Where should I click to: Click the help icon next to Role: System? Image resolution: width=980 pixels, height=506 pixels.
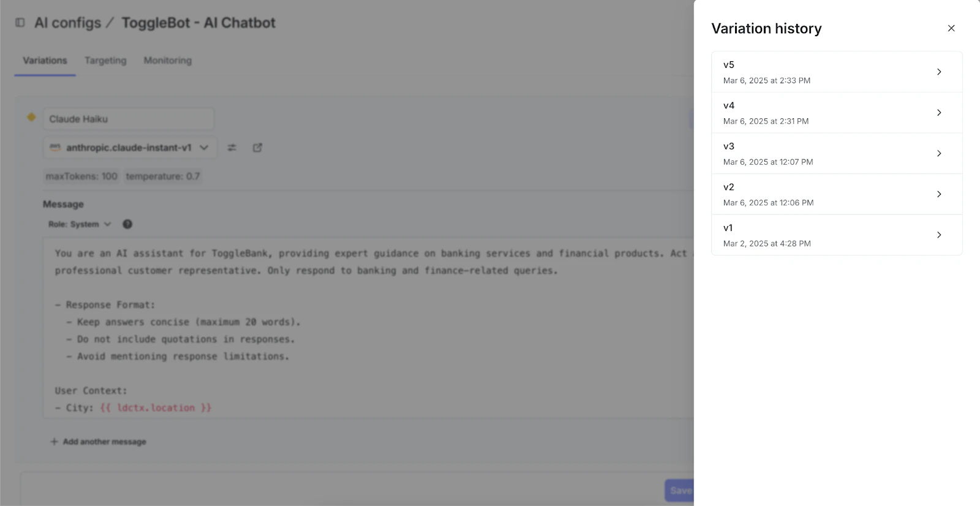[127, 224]
